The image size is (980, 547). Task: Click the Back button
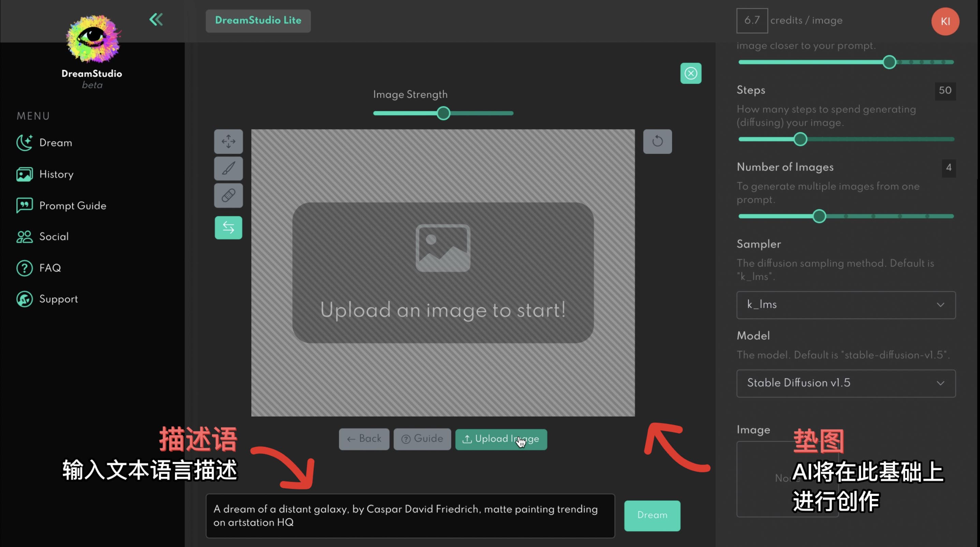tap(364, 439)
